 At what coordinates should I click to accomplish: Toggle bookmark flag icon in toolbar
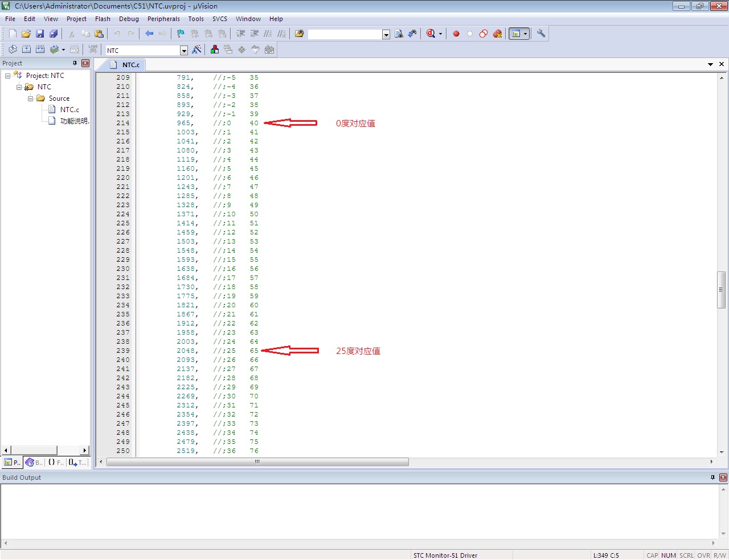pos(181,34)
